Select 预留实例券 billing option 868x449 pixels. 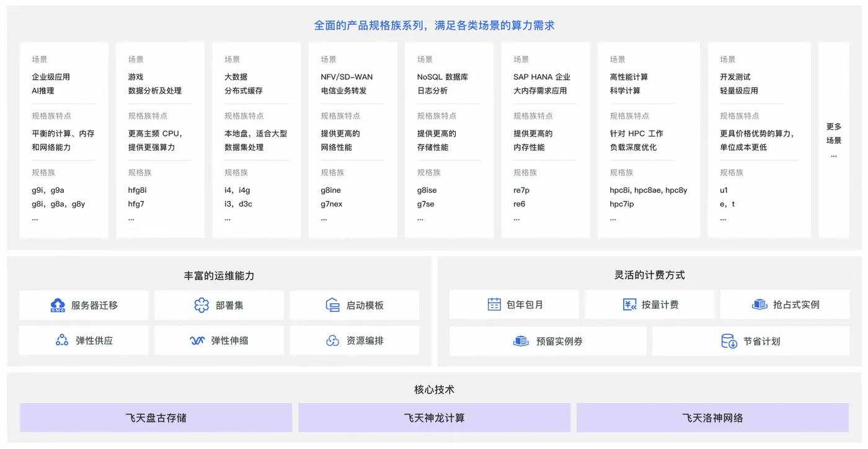(548, 341)
